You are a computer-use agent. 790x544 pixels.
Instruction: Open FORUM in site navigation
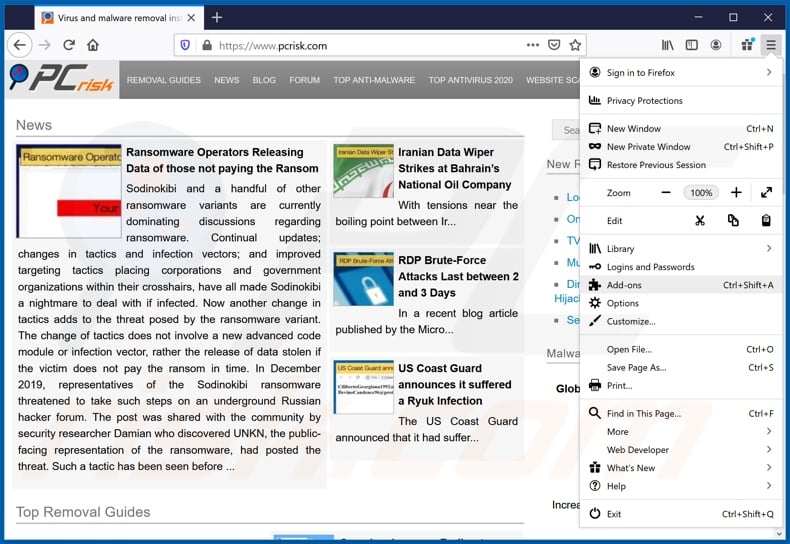click(x=304, y=80)
